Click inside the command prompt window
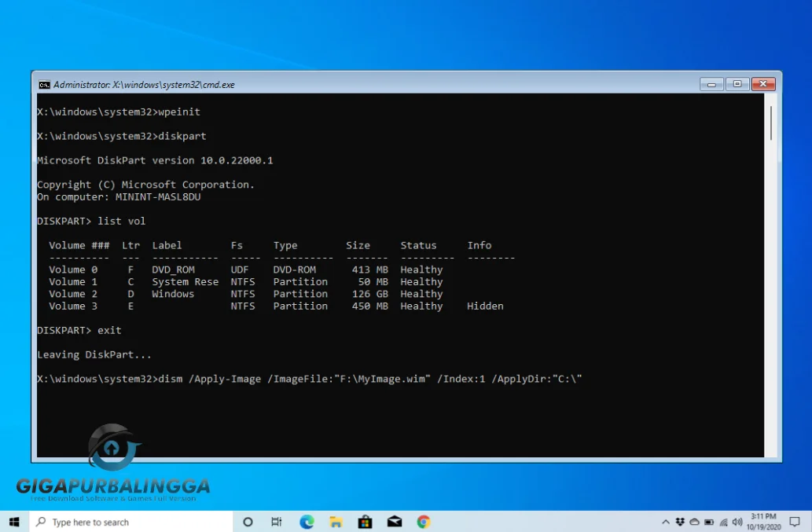 pyautogui.click(x=393, y=275)
